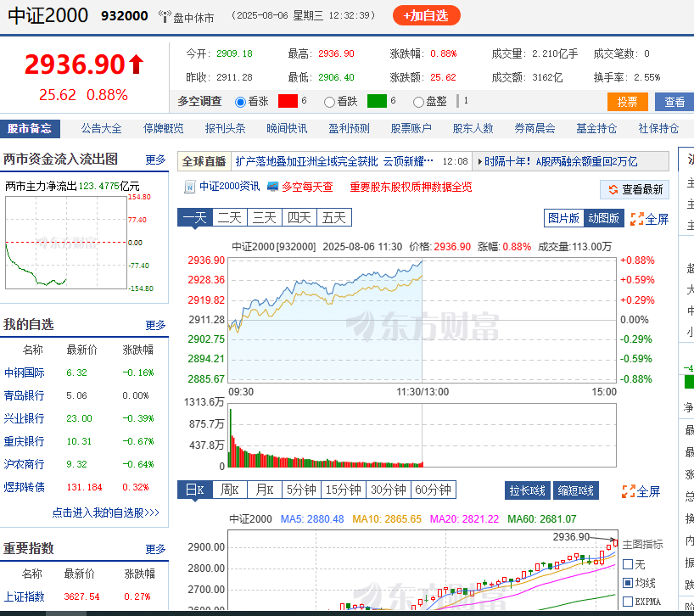This screenshot has height=616, width=694.
Task: Open the 股市备忘 tab
Action: coord(30,129)
